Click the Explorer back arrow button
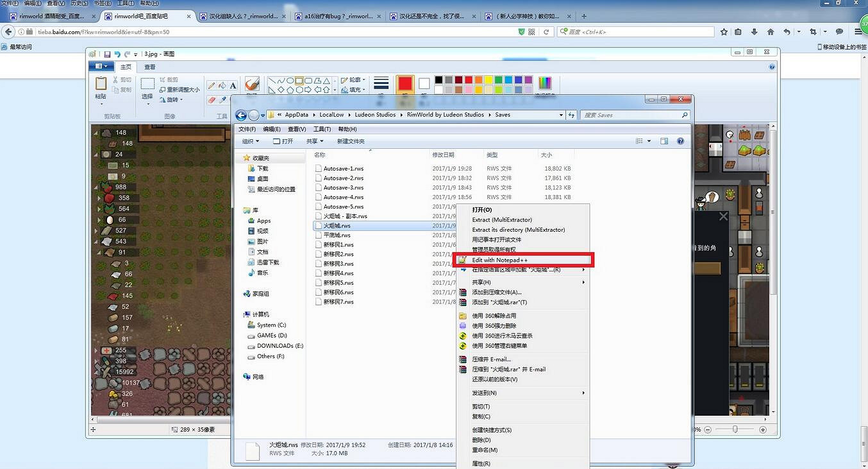The height and width of the screenshot is (469, 868). point(241,115)
